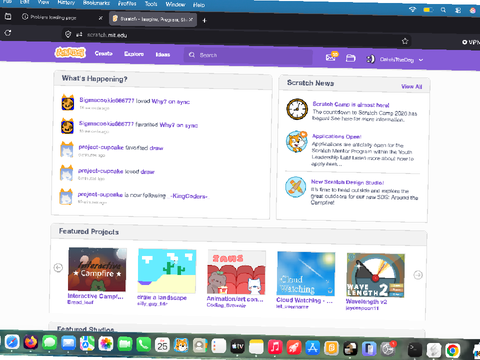Click the icon beside New Scratch Design Studio
This screenshot has height=360, width=480.
[295, 187]
